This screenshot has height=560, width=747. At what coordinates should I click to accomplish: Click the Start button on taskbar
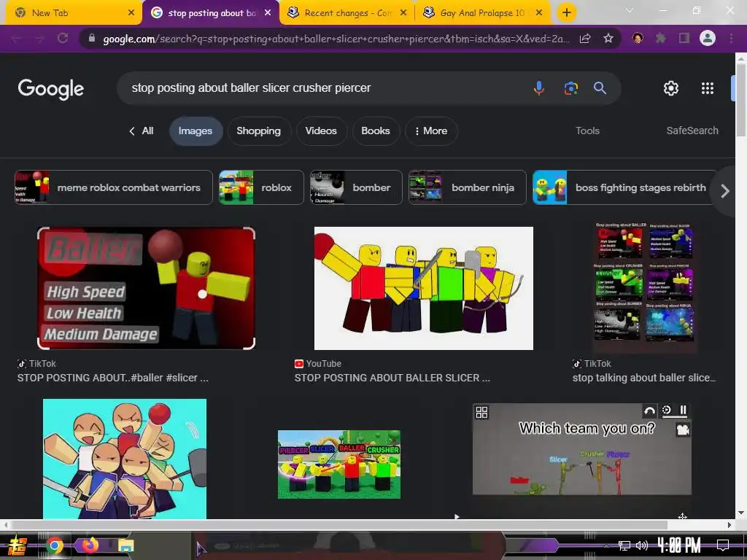coord(18,545)
